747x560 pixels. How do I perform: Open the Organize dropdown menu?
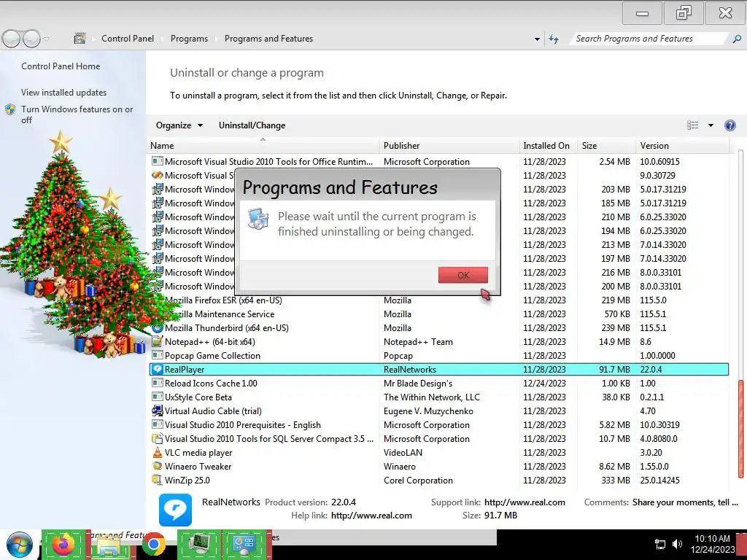click(x=179, y=125)
